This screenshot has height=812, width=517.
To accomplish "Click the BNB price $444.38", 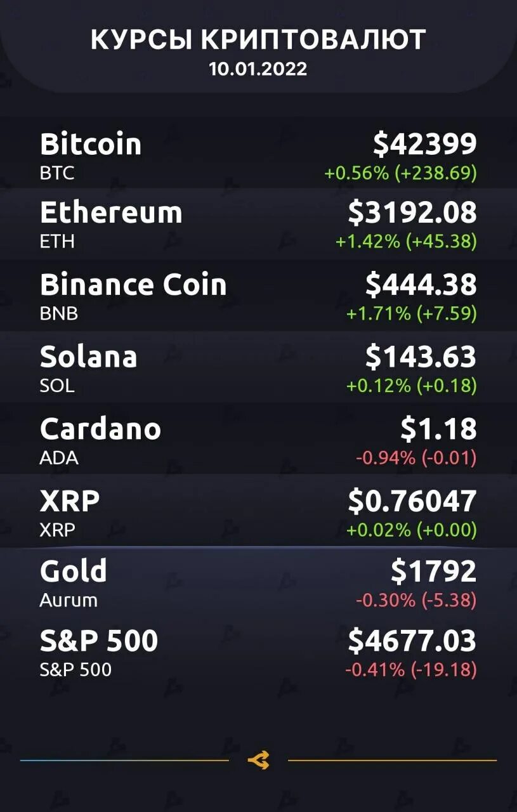I will pos(421,284).
